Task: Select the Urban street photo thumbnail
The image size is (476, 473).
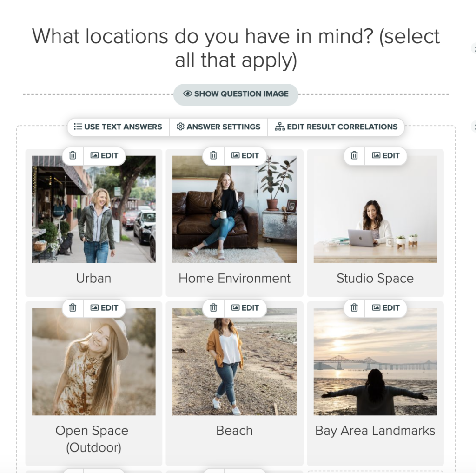Action: point(94,209)
